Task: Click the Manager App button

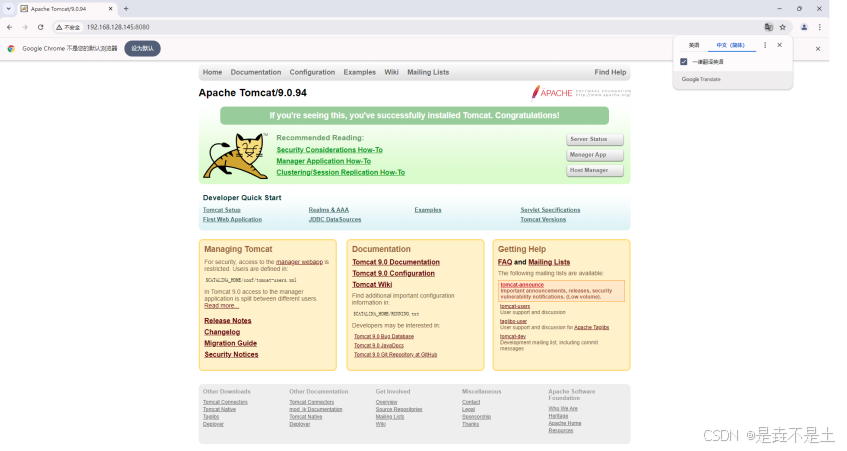Action: tap(595, 155)
